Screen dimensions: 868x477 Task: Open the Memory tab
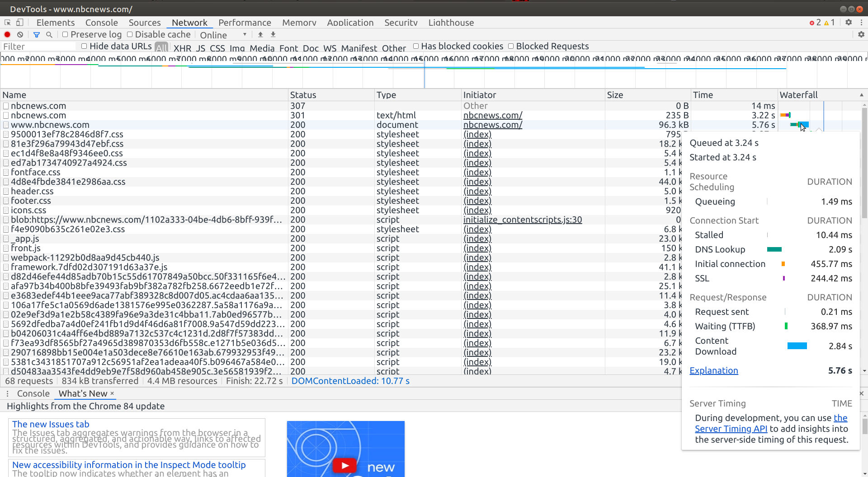coord(299,23)
